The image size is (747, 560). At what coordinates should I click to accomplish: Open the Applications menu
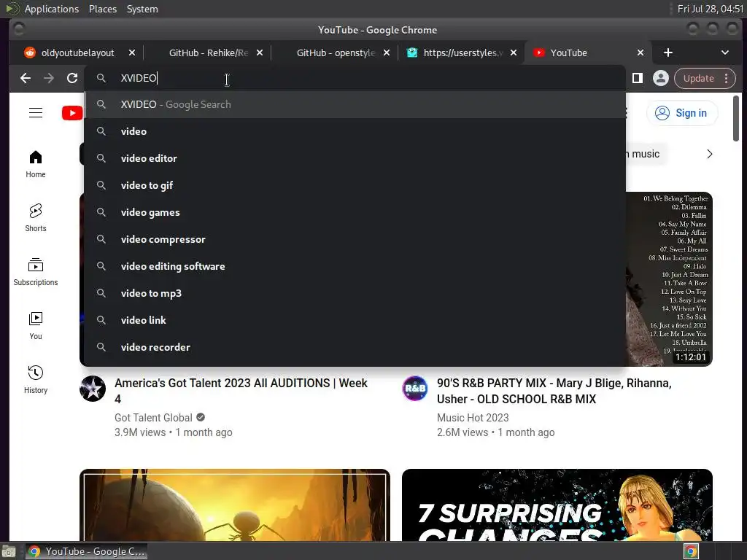pos(52,9)
